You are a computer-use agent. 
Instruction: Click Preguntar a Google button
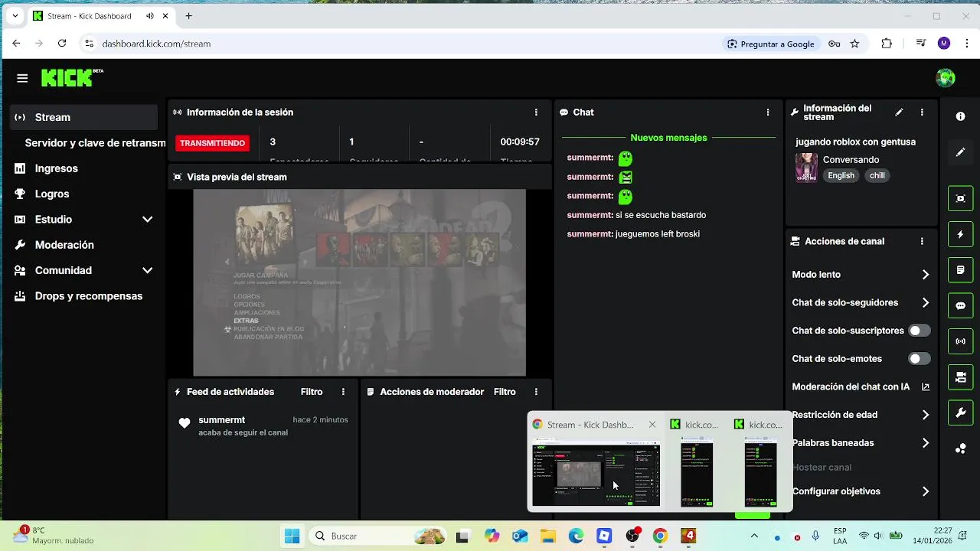(771, 44)
